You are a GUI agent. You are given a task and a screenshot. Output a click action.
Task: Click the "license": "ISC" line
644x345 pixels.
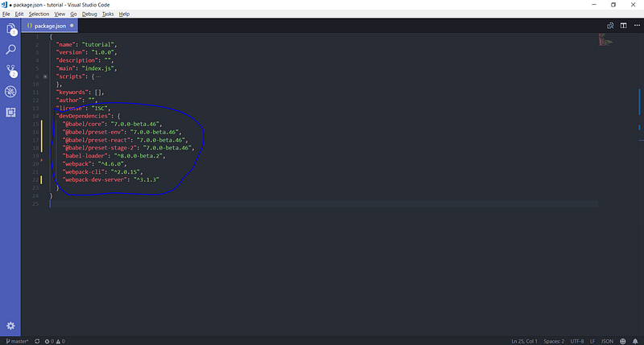84,109
